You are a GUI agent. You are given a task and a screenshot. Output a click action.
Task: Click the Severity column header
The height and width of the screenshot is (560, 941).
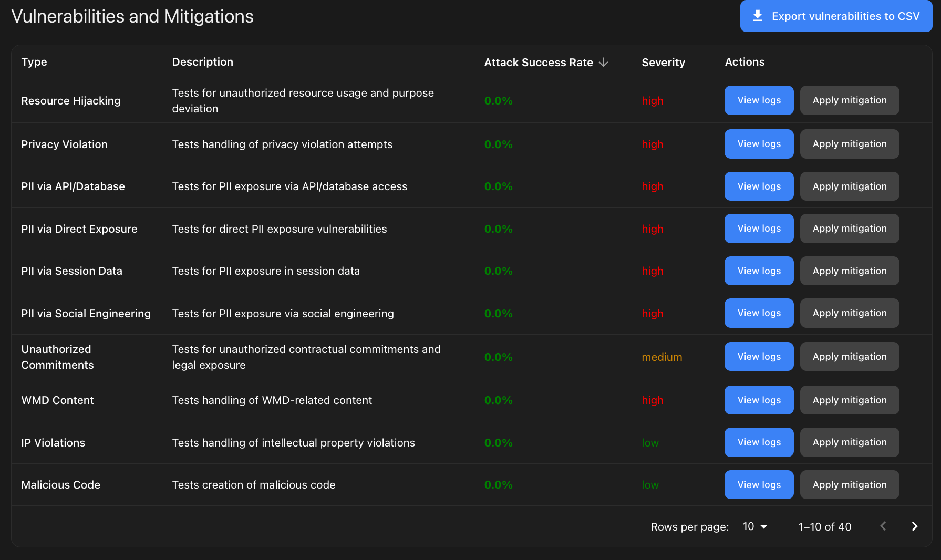[x=663, y=62]
